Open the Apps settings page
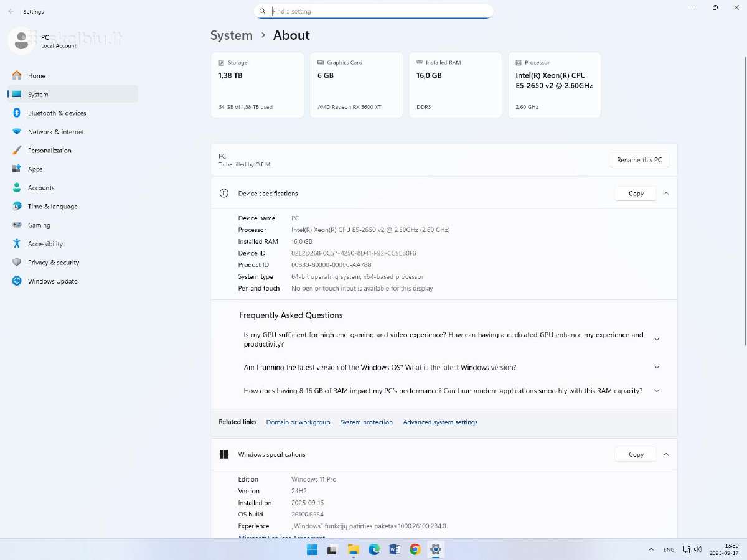747x560 pixels. [x=72, y=169]
